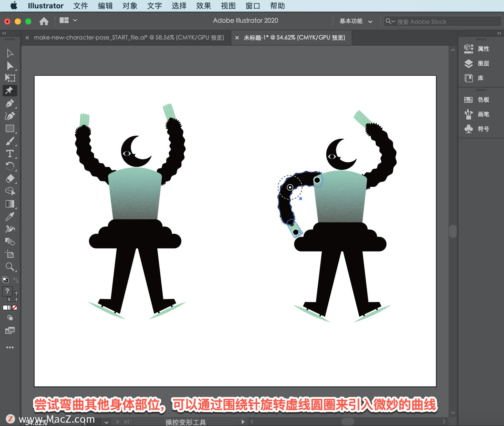Image resolution: width=504 pixels, height=426 pixels.
Task: Swap fill and stroke colors
Action: (16, 280)
